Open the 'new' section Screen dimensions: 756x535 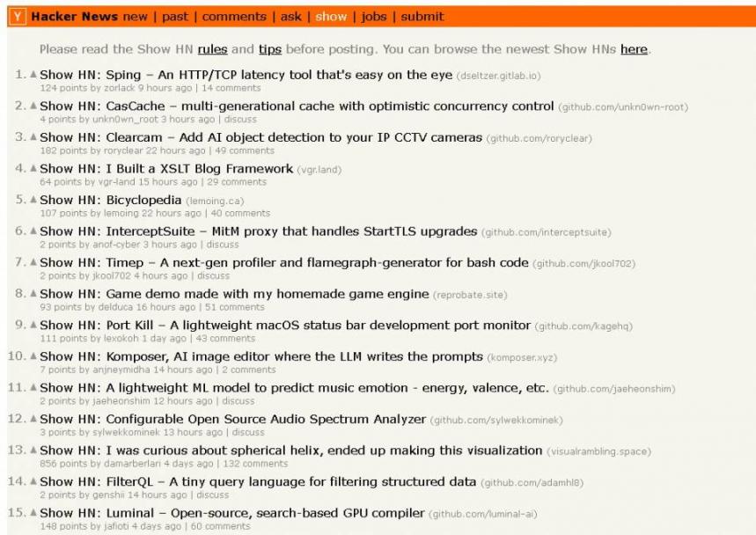[135, 17]
